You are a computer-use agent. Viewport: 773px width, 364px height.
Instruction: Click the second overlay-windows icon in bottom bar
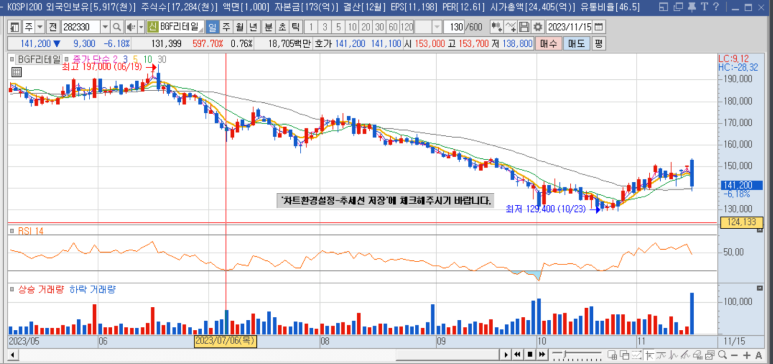[624, 355]
